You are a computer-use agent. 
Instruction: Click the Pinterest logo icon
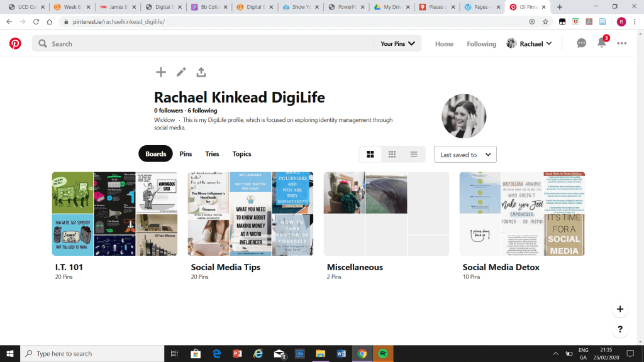coord(15,43)
